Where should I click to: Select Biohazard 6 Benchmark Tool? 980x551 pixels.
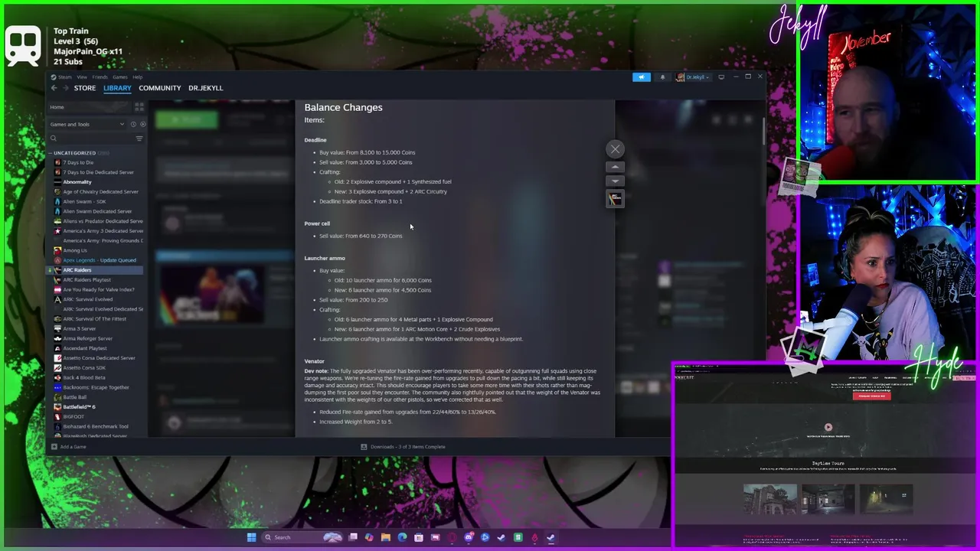[96, 426]
